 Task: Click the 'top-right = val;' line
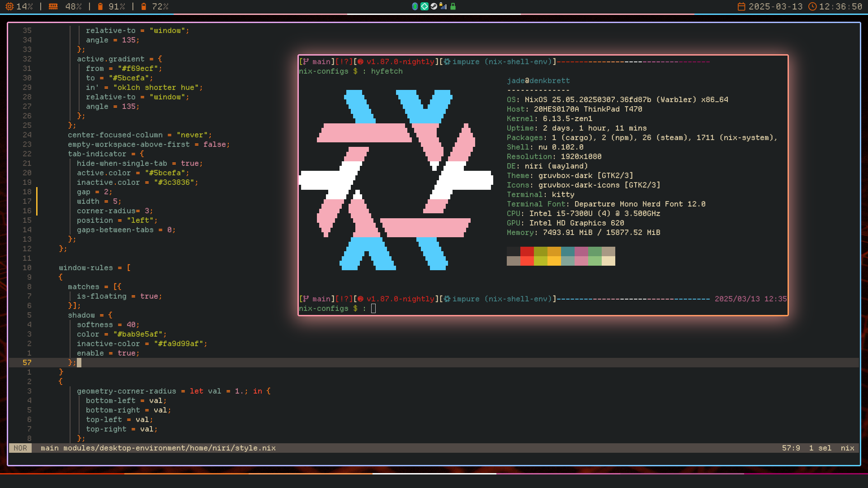(122, 429)
